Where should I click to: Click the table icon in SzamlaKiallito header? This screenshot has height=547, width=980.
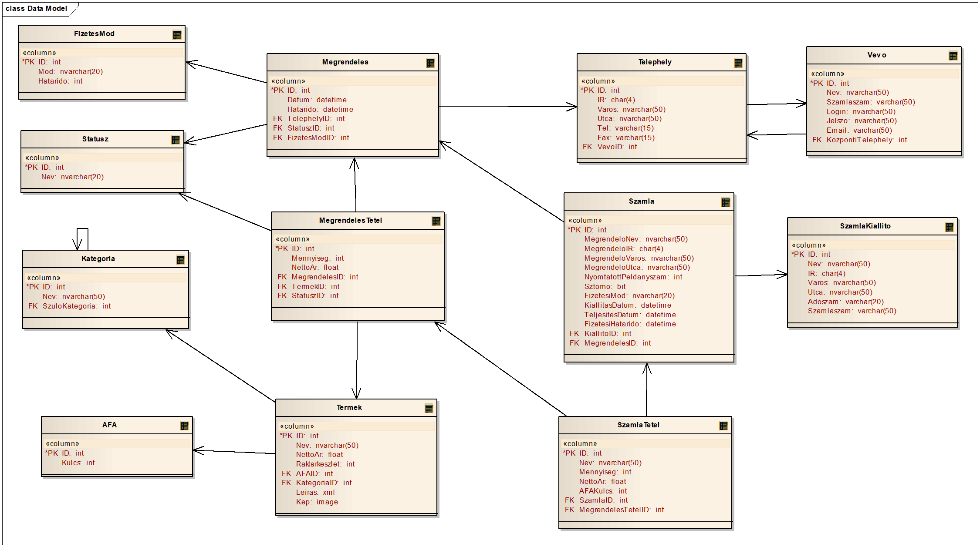coord(950,227)
